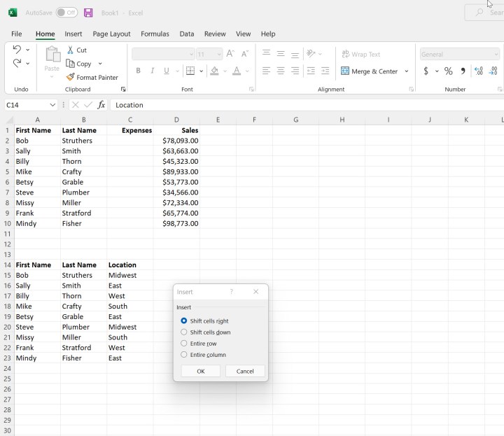
Task: Switch to the Page Layout tab
Action: [x=111, y=34]
